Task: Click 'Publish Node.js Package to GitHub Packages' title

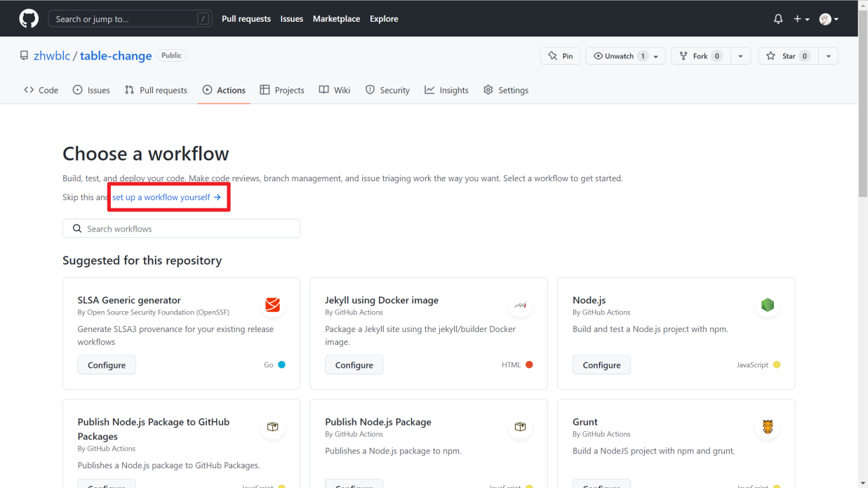Action: (154, 429)
